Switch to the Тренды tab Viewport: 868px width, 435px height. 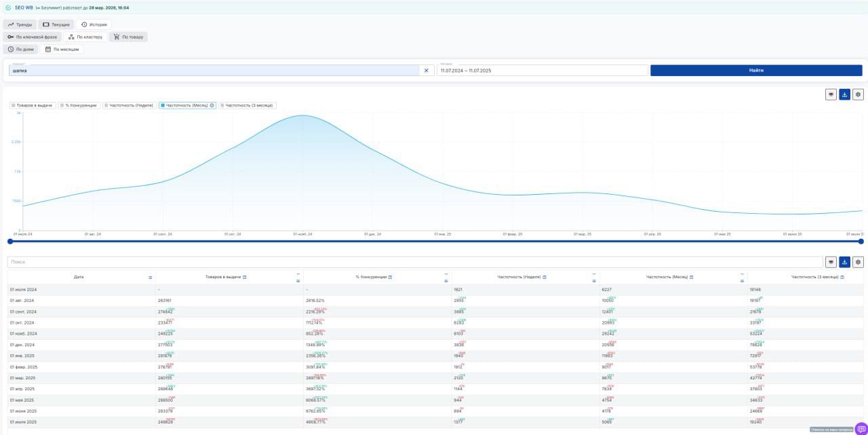click(20, 24)
